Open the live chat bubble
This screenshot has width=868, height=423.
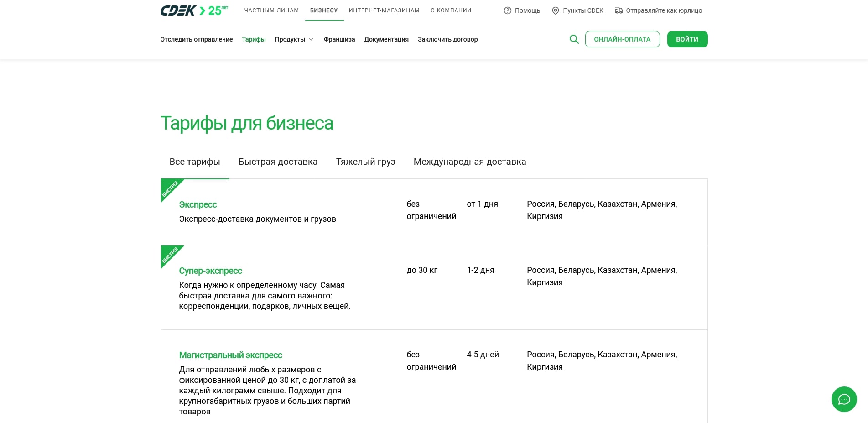click(844, 399)
